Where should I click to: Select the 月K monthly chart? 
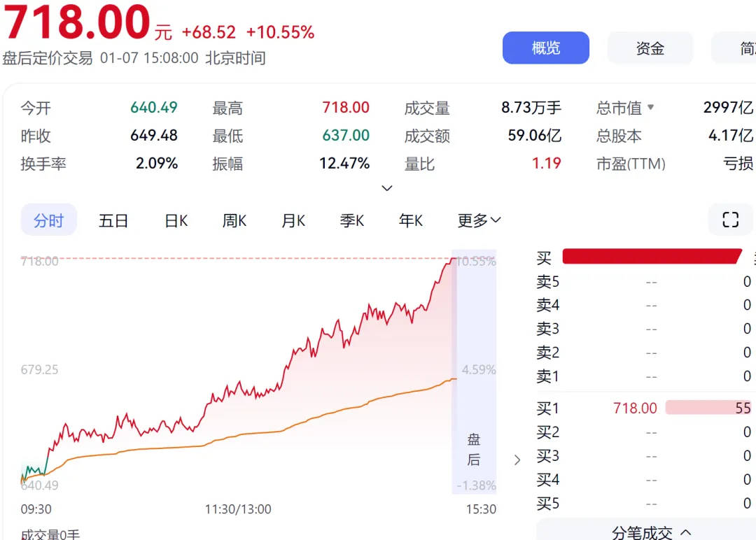pos(293,220)
